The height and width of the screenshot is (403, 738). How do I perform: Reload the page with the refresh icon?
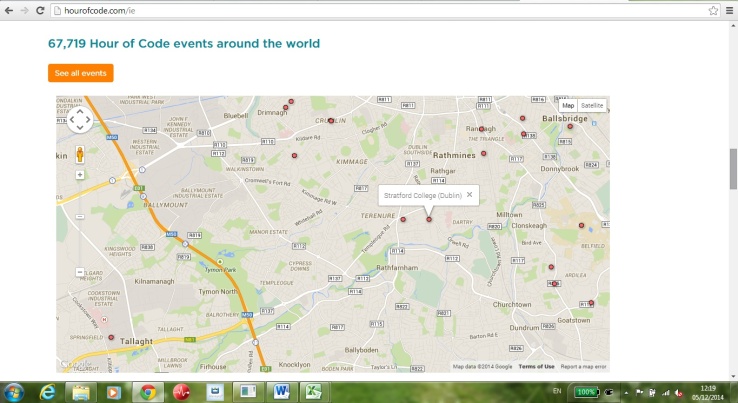(40, 10)
